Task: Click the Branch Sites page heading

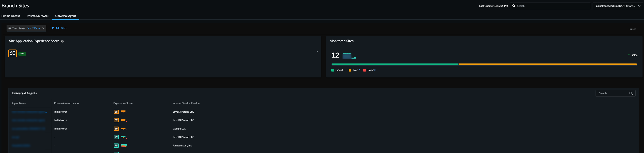Action: 15,6
